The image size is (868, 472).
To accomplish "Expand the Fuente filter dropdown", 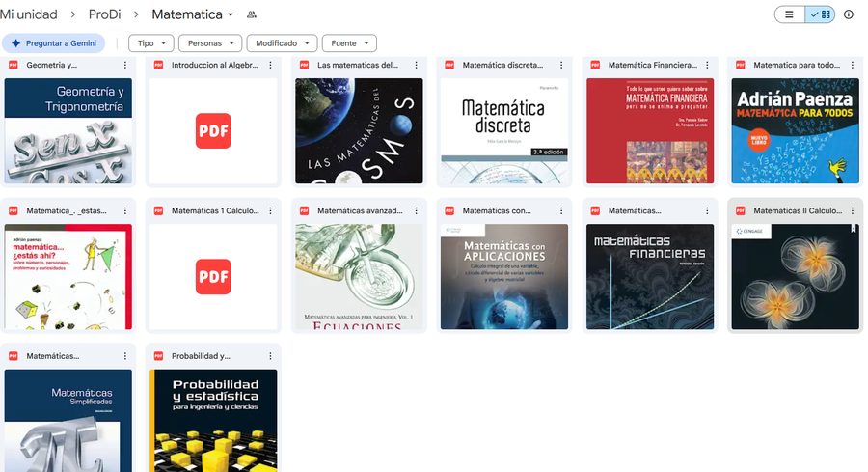I will (x=349, y=43).
